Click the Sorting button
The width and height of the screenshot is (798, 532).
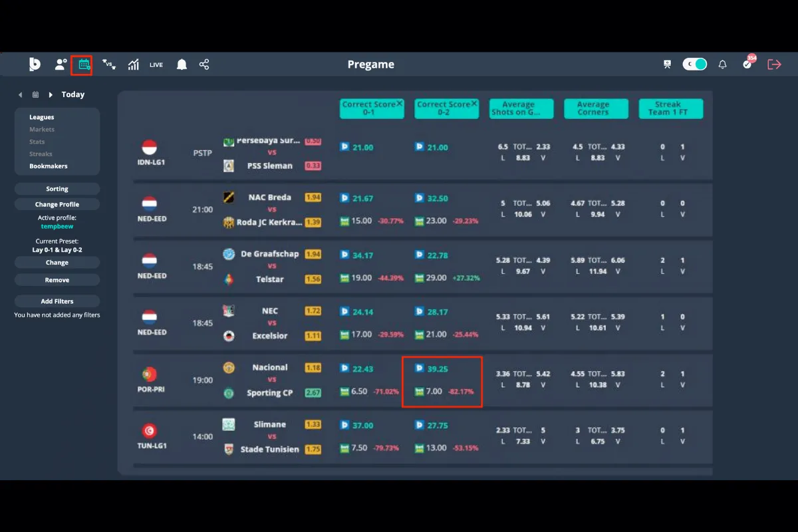(x=57, y=189)
